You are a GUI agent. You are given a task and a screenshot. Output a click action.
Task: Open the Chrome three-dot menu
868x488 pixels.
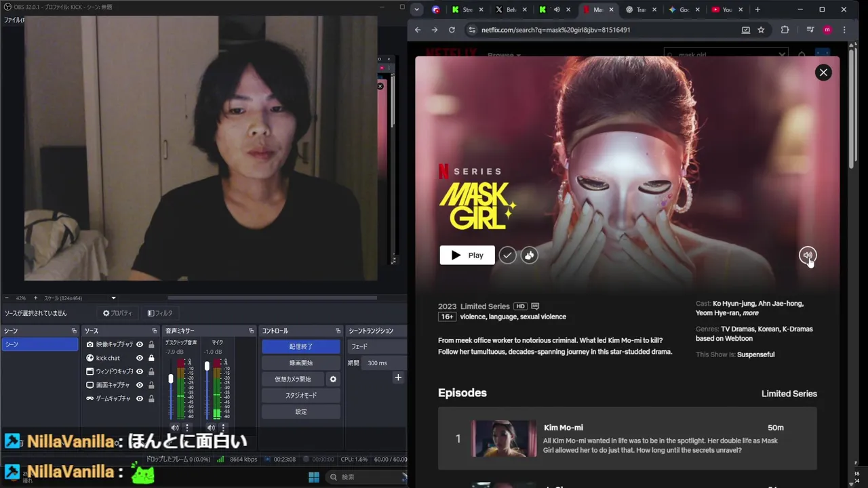pyautogui.click(x=844, y=30)
